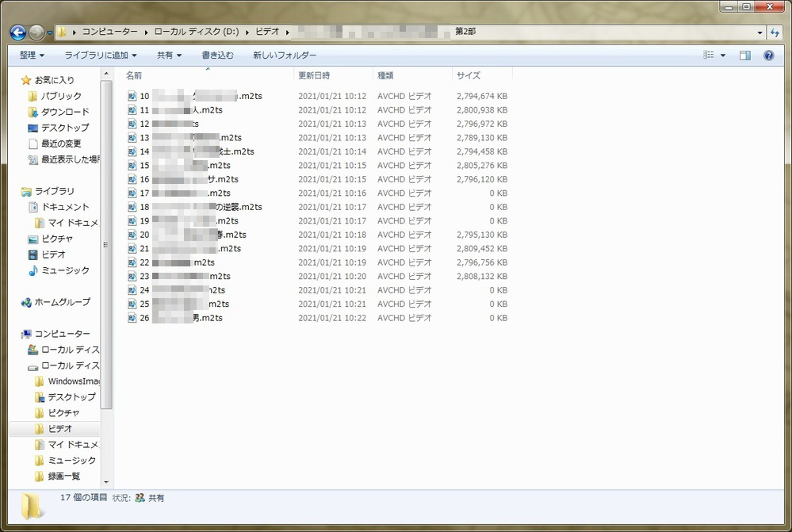Toggle the preview pane button

[745, 55]
